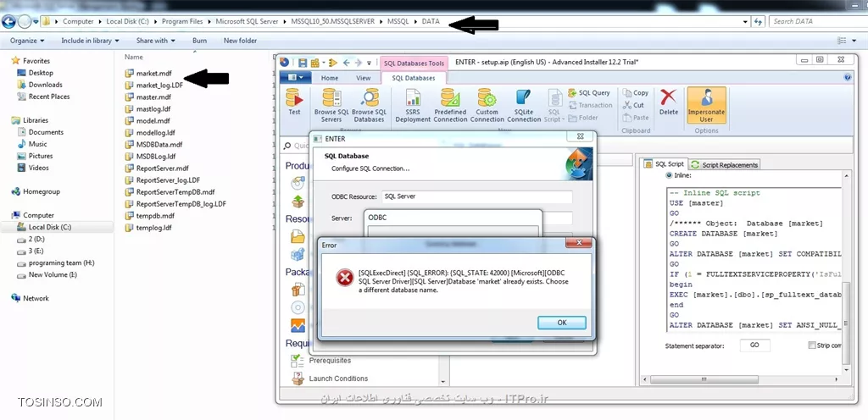868x420 pixels.
Task: Switch to the Script Replacements tab
Action: point(725,164)
